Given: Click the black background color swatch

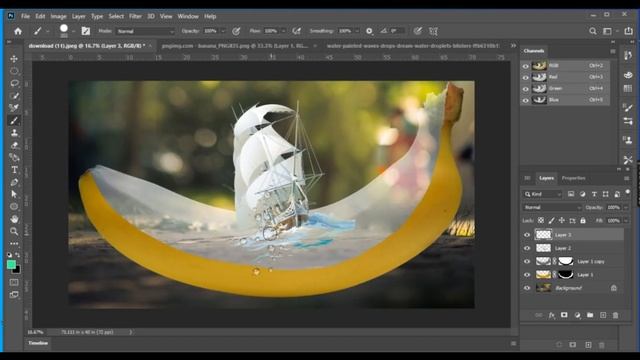Looking at the screenshot, I should 17,270.
